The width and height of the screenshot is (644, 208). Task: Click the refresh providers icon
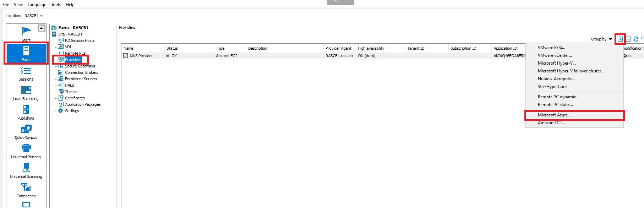[635, 39]
